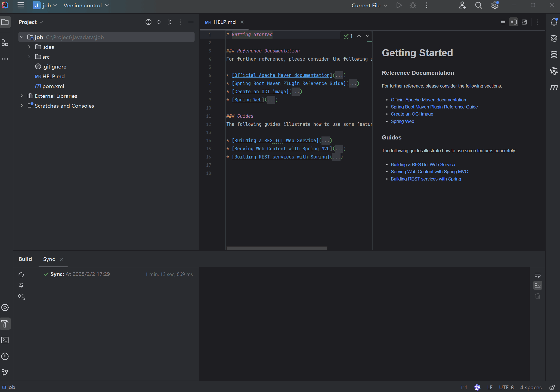The height and width of the screenshot is (392, 560).
Task: Run the current file
Action: (x=399, y=5)
